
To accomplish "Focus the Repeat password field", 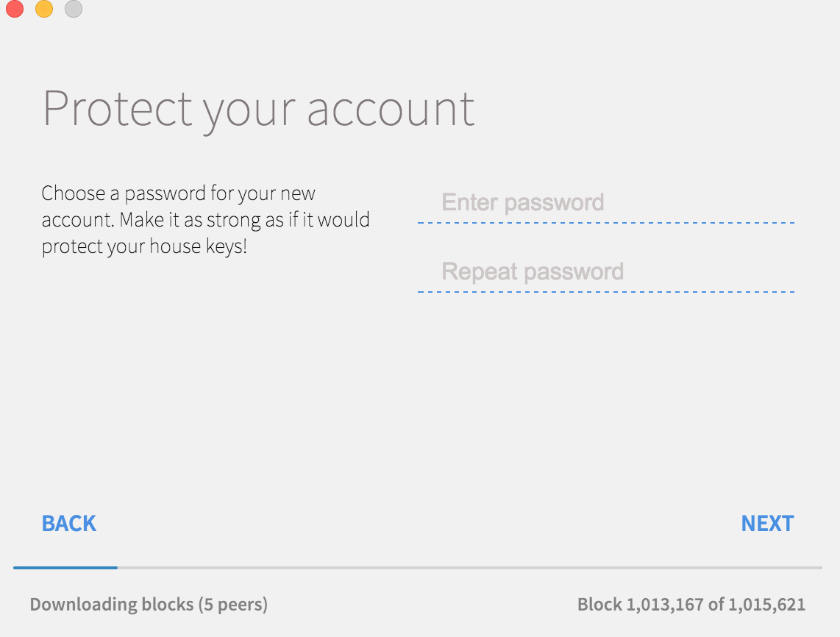I will 606,272.
